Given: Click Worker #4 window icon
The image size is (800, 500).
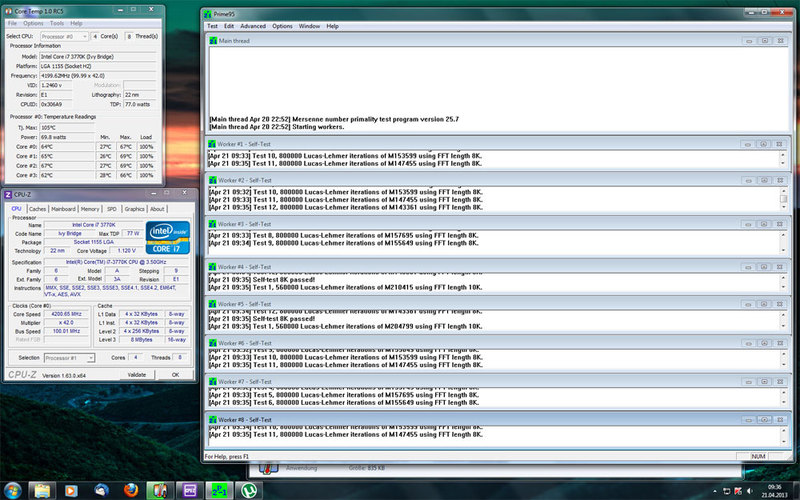Looking at the screenshot, I should click(x=212, y=267).
